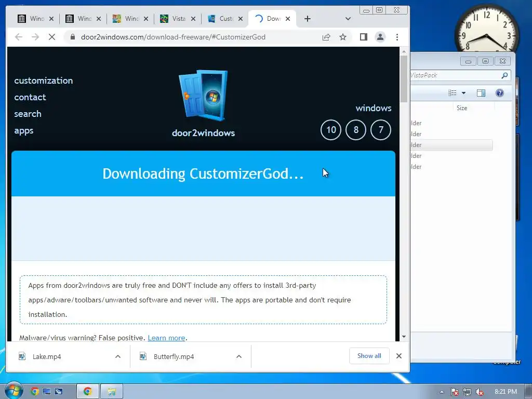
Task: Open network tray icon
Action: coord(467,392)
